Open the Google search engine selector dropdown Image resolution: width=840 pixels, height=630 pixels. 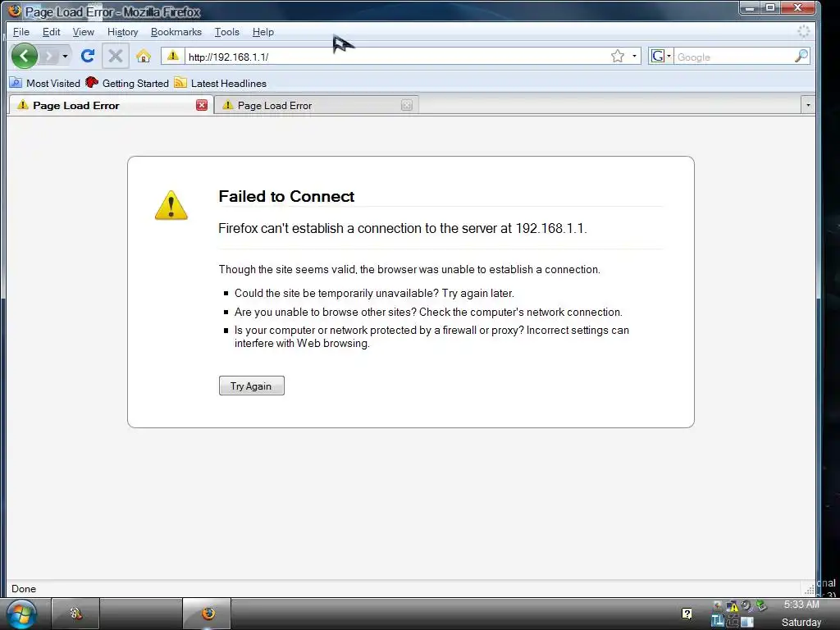click(660, 57)
